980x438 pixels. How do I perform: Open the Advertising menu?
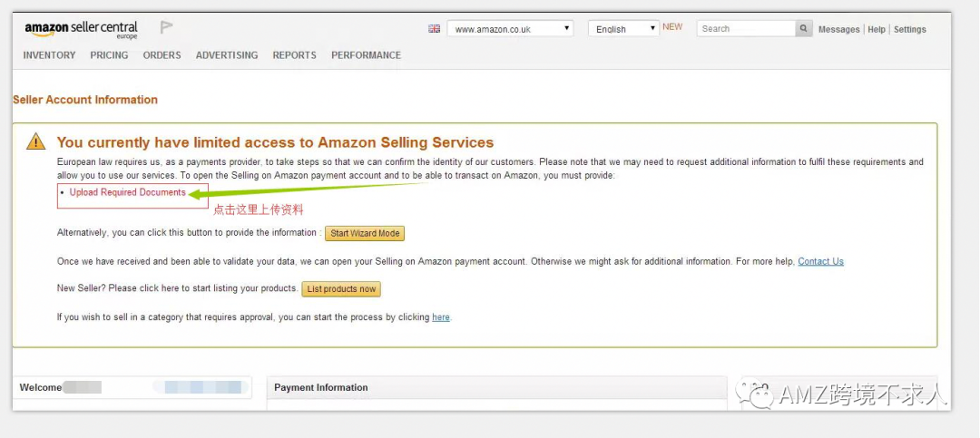(x=227, y=55)
